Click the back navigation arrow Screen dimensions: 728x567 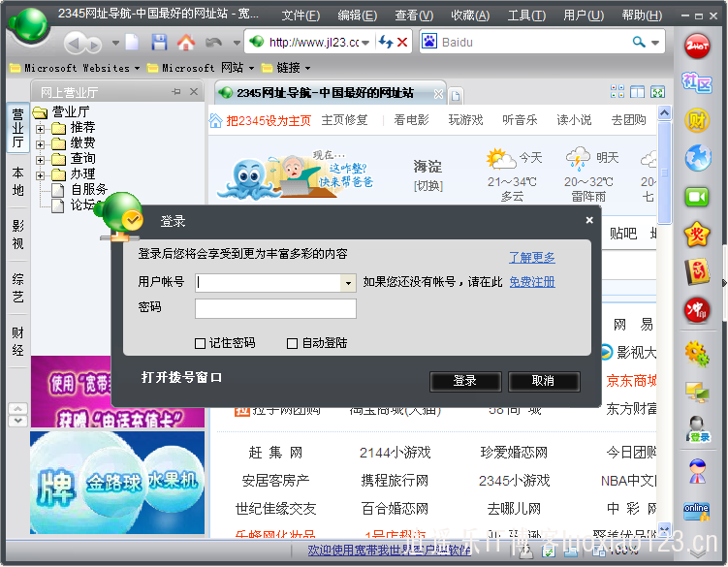(74, 45)
